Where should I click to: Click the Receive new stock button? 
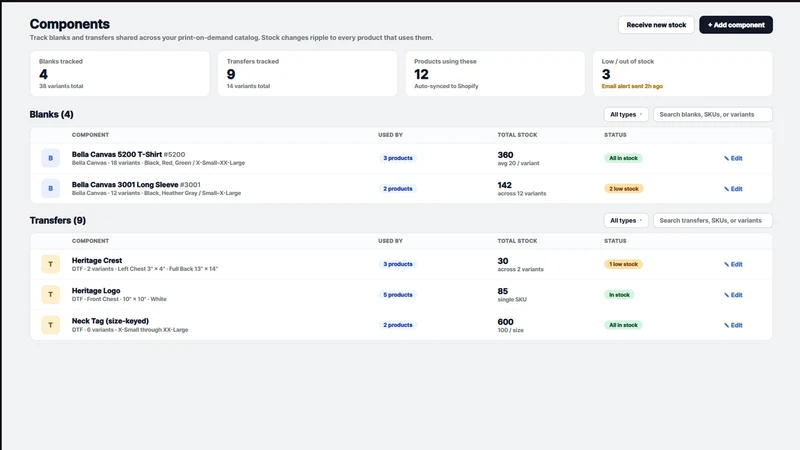click(x=656, y=24)
